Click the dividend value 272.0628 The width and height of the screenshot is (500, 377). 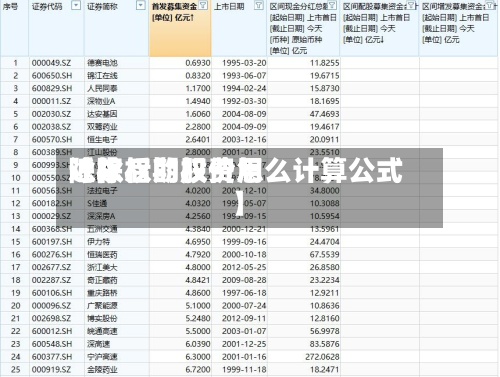(322, 357)
